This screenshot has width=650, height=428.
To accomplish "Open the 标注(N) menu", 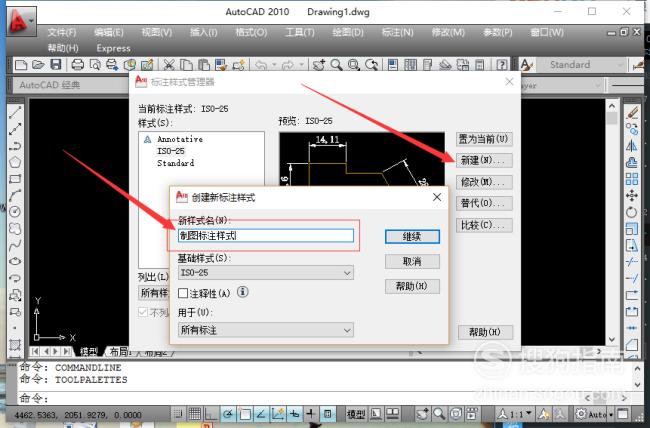I will pyautogui.click(x=397, y=32).
